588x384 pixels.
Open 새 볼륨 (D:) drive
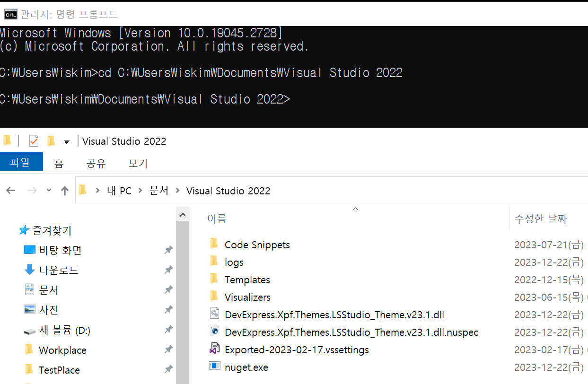65,331
